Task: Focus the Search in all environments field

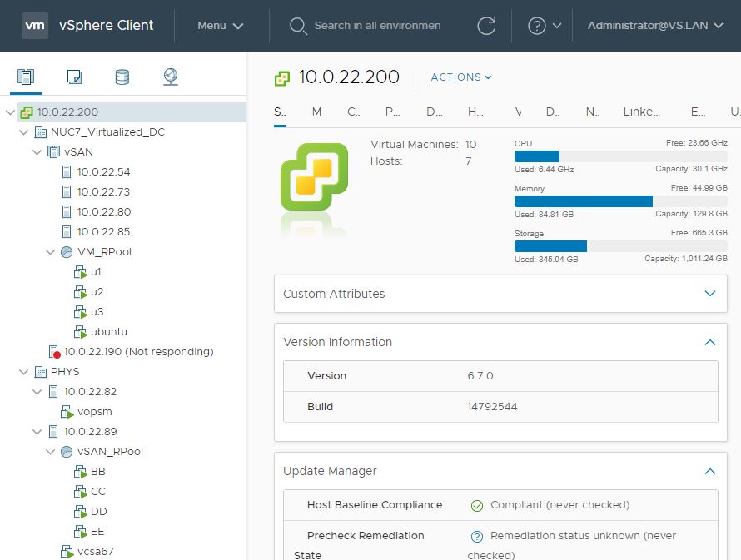Action: pos(377,26)
